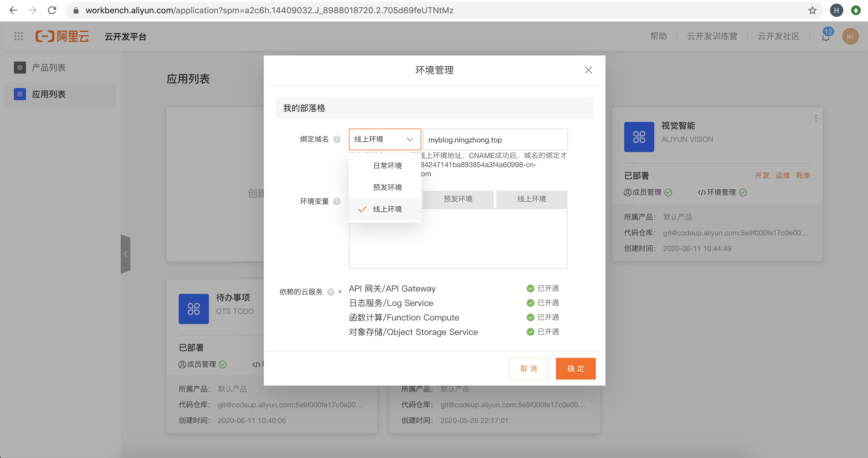Click the 待办事项 app icon
This screenshot has height=458, width=868.
coord(193,309)
